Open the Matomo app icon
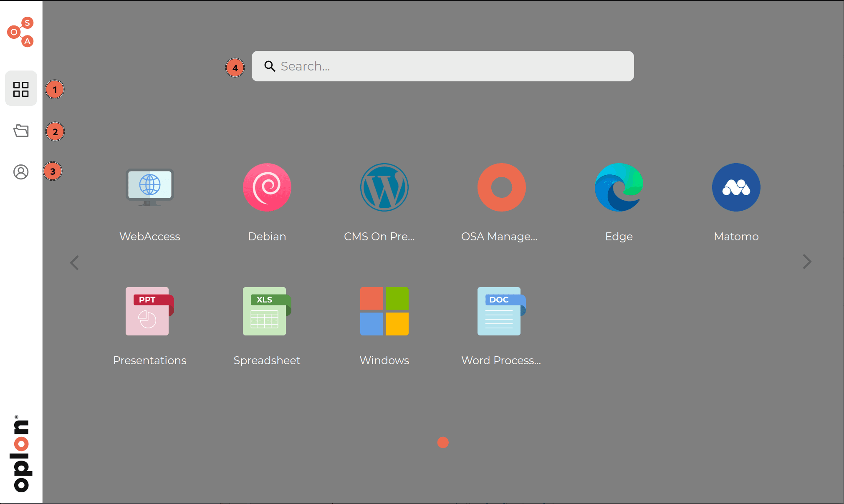This screenshot has width=844, height=504. [x=736, y=187]
